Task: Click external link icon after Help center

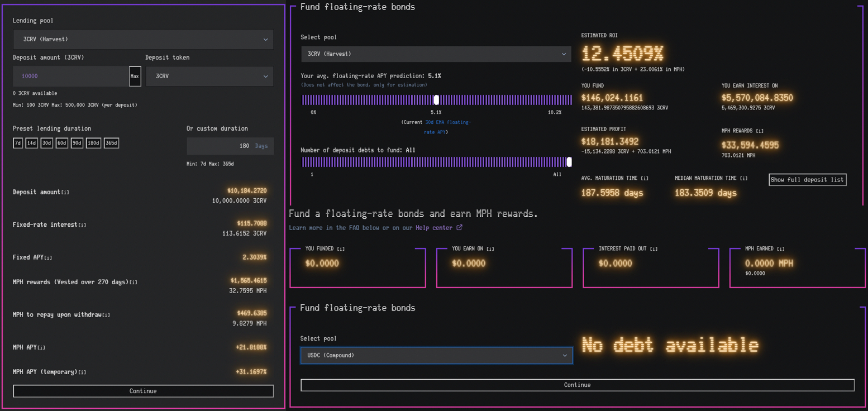Action: point(460,227)
